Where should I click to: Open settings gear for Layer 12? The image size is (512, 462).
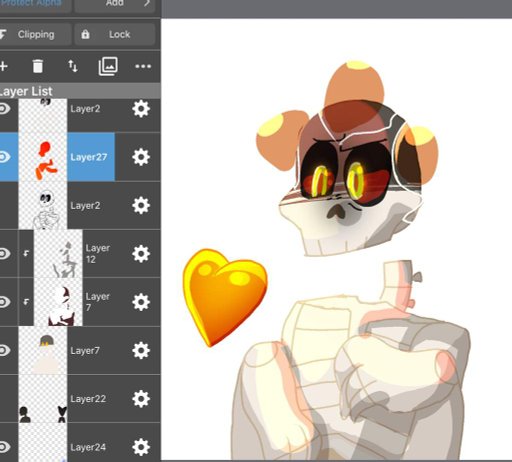pyautogui.click(x=141, y=254)
